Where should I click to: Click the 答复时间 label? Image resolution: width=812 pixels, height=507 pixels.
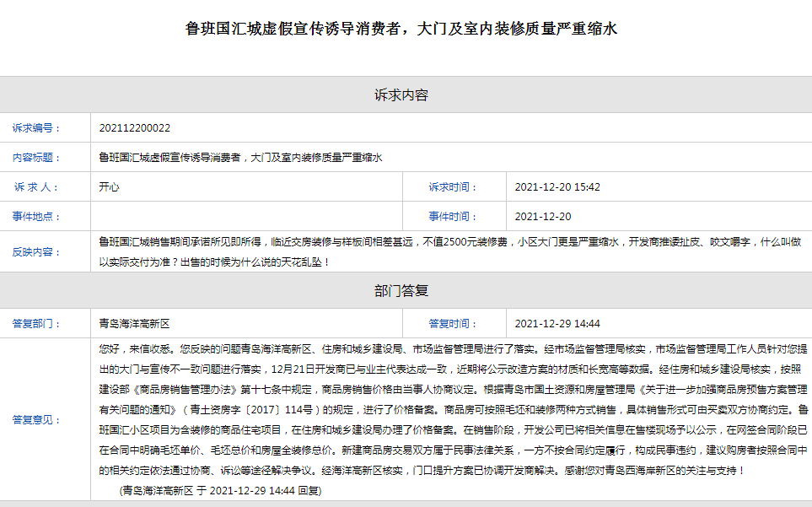(x=453, y=324)
